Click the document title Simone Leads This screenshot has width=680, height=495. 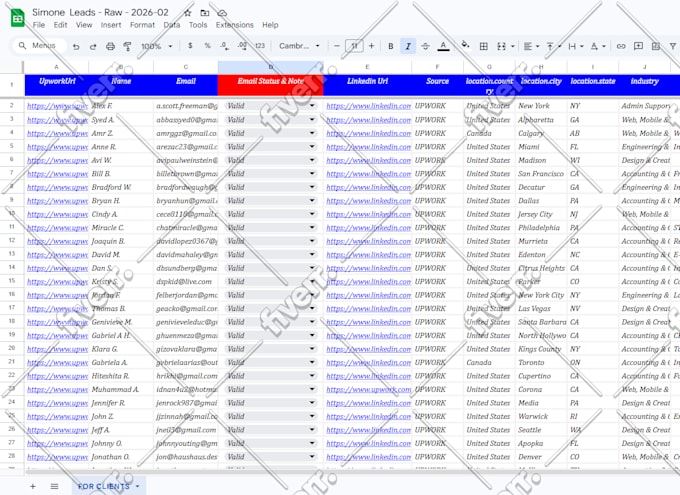pos(100,13)
